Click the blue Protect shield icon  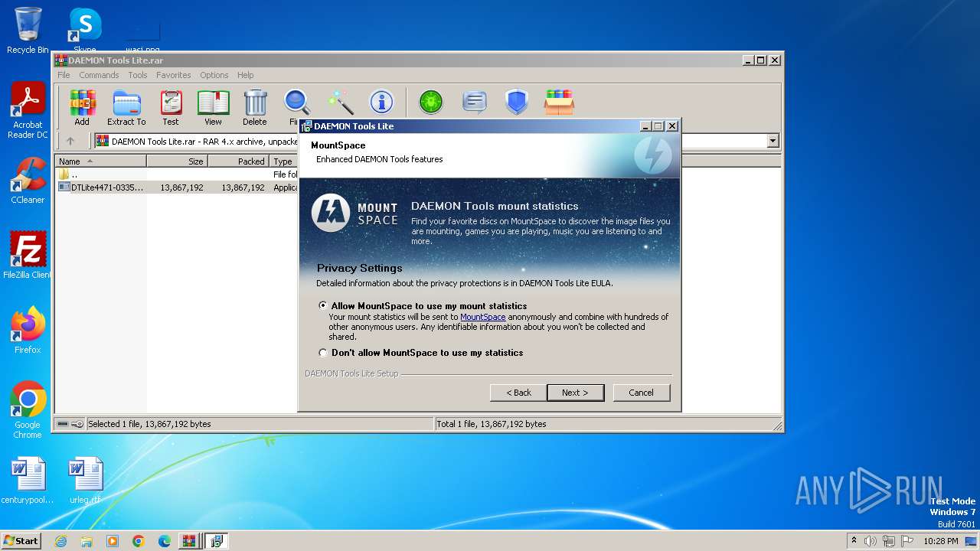(x=517, y=102)
